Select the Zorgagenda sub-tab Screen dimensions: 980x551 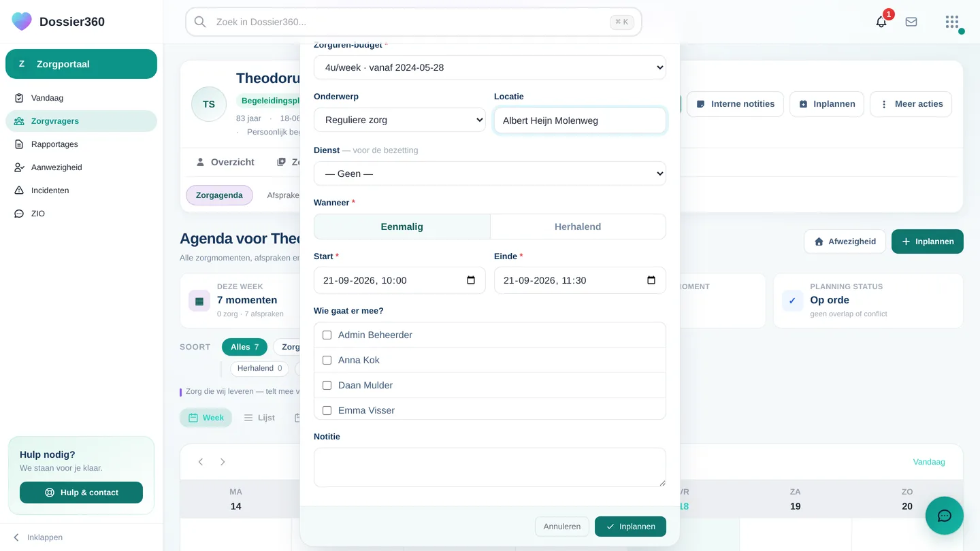[219, 195]
